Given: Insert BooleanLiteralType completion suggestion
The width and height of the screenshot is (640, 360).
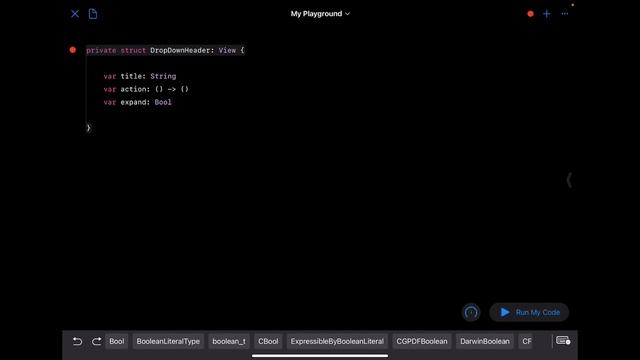Looking at the screenshot, I should (168, 341).
